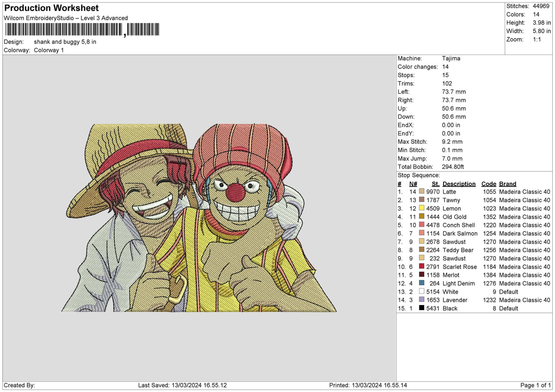Click the Colorway 1 text
The image size is (555, 392).
click(x=49, y=50)
